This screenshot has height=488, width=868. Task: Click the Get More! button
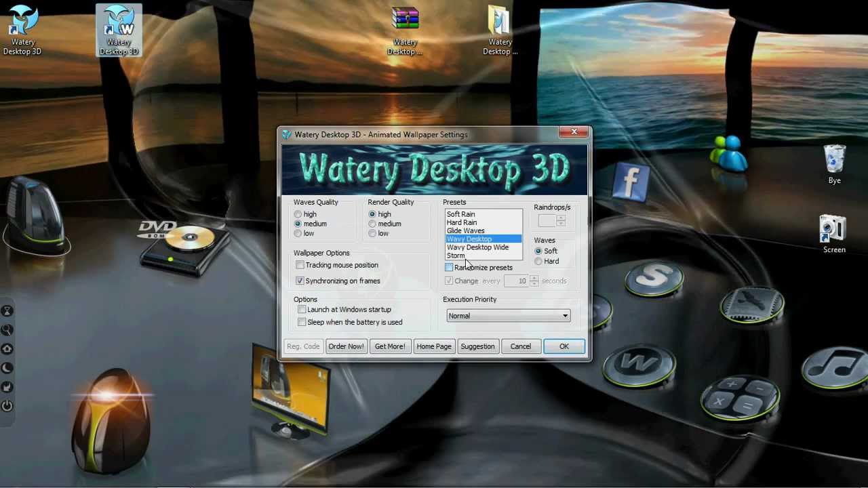[390, 346]
